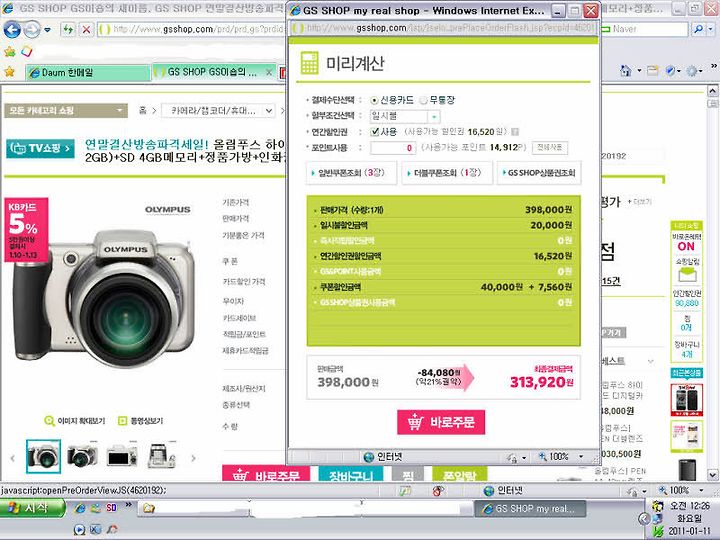Click the Windows 시작 Start button
This screenshot has width=720, height=540.
[x=33, y=508]
